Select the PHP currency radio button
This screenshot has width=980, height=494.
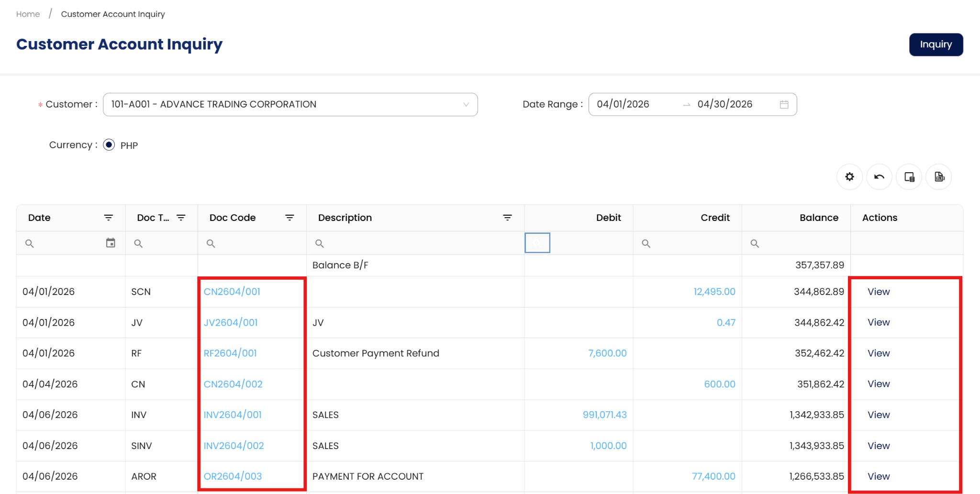click(109, 145)
